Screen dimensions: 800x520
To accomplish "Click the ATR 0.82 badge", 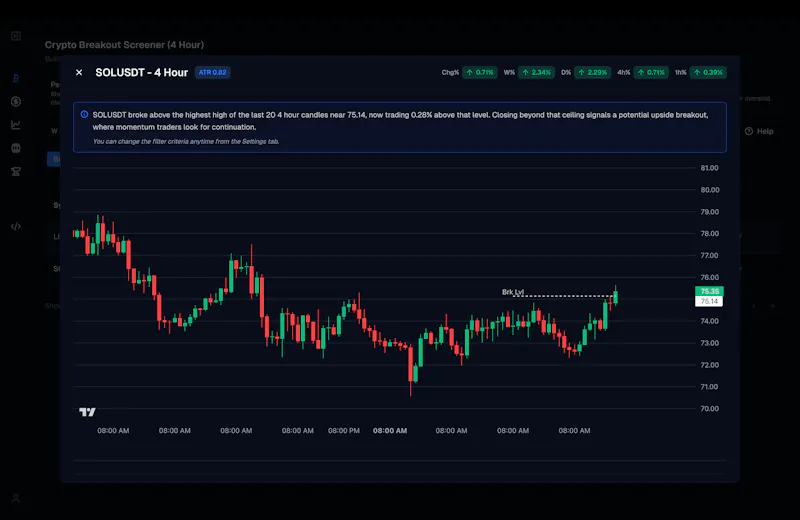I will (x=212, y=72).
